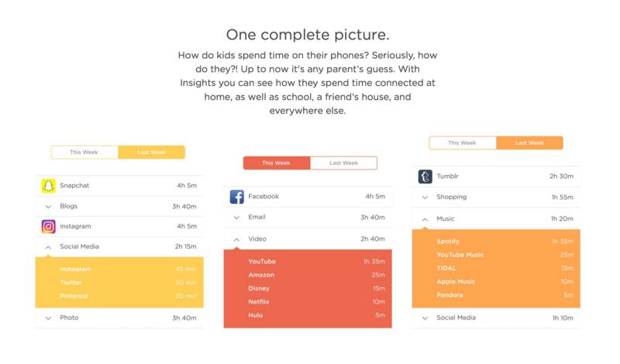Expand the Blogs category
620x364 pixels.
coord(48,207)
